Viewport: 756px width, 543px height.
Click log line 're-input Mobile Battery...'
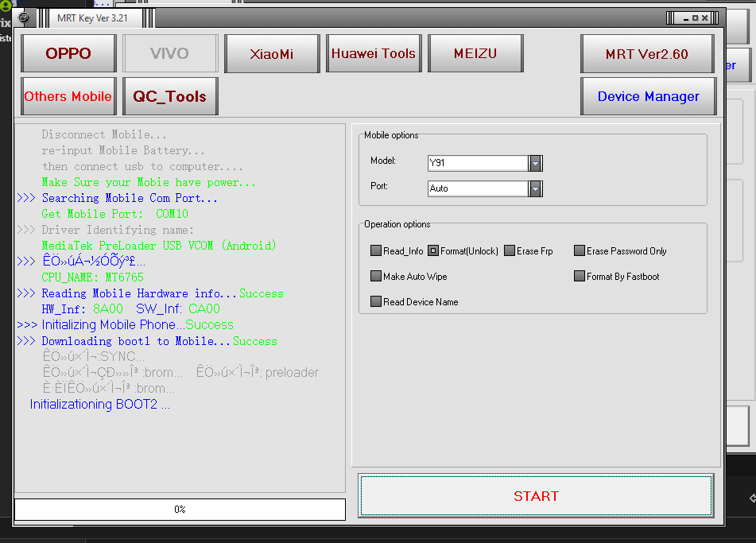tap(123, 150)
